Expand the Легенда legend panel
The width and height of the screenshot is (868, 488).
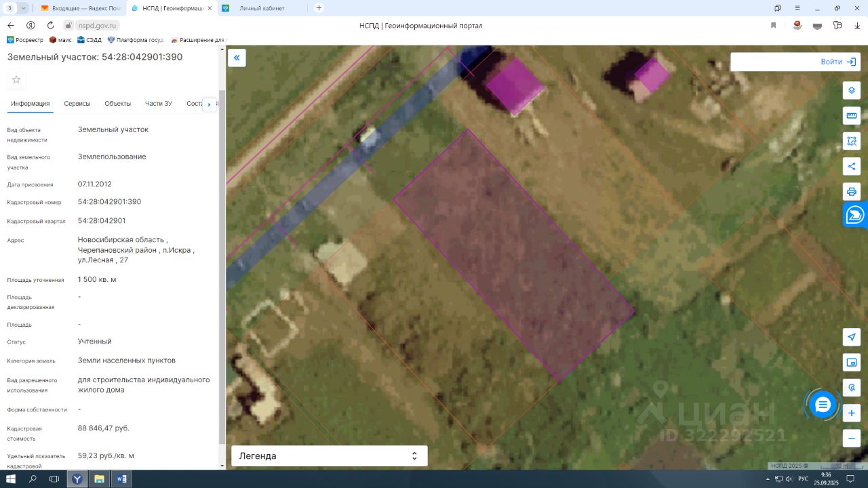pos(330,456)
